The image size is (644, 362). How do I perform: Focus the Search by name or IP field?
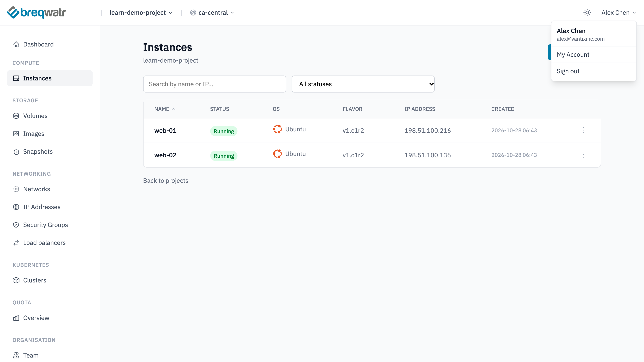(214, 84)
